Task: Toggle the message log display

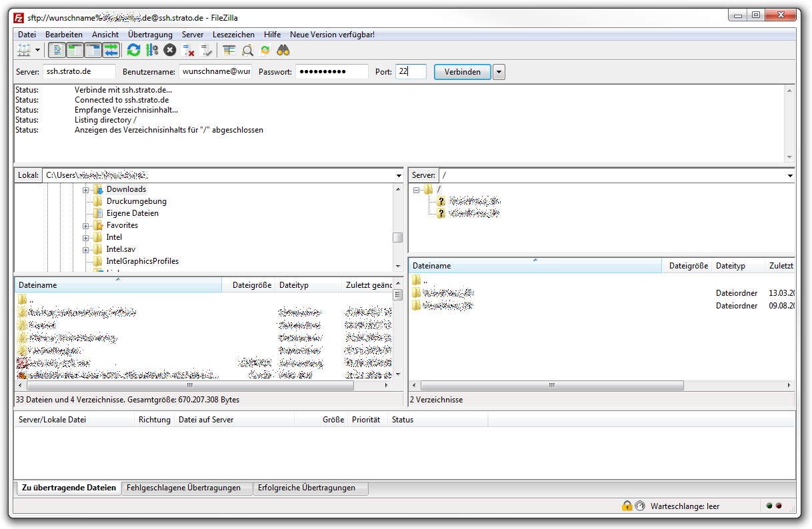Action: click(x=55, y=50)
